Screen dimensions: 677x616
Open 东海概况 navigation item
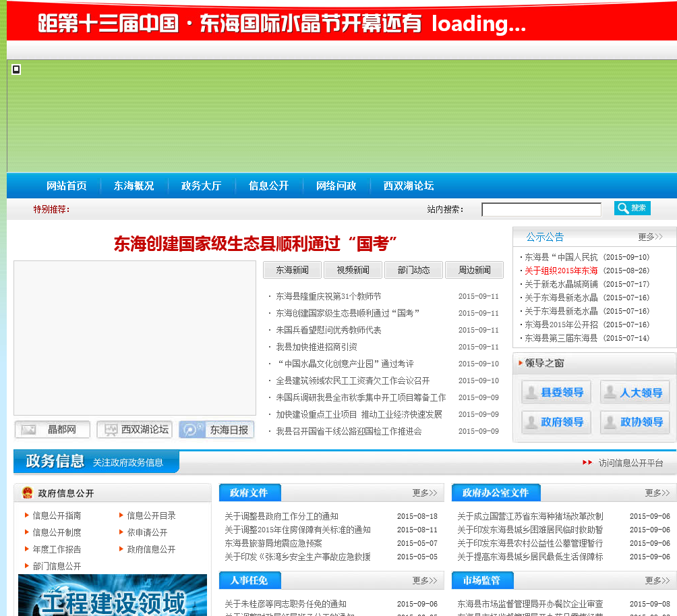tap(134, 186)
